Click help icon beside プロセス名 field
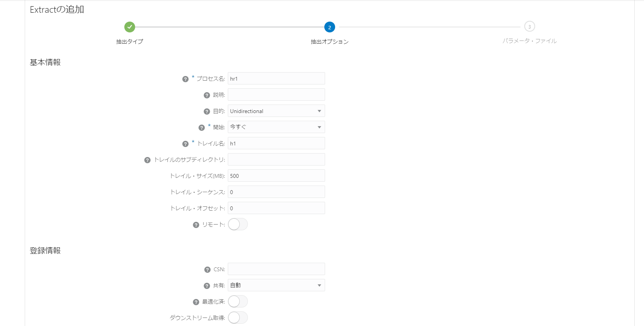The width and height of the screenshot is (644, 326). pyautogui.click(x=185, y=79)
